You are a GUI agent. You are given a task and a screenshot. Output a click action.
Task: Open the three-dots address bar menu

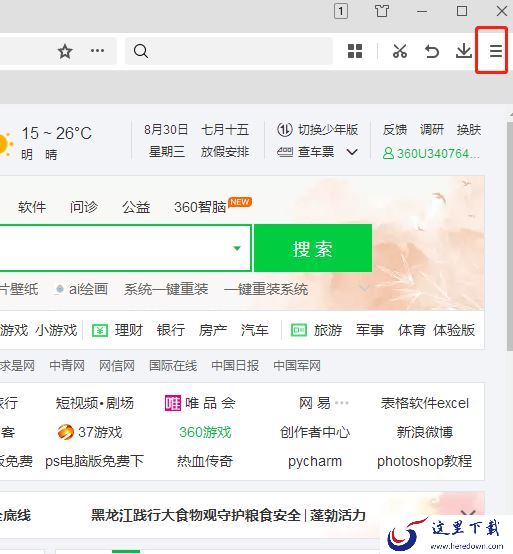coord(98,51)
